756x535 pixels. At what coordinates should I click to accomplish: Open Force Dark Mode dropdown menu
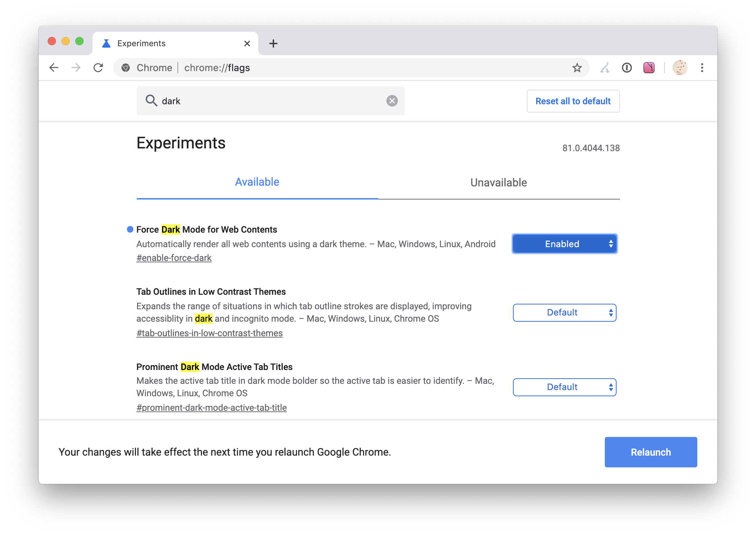click(564, 244)
